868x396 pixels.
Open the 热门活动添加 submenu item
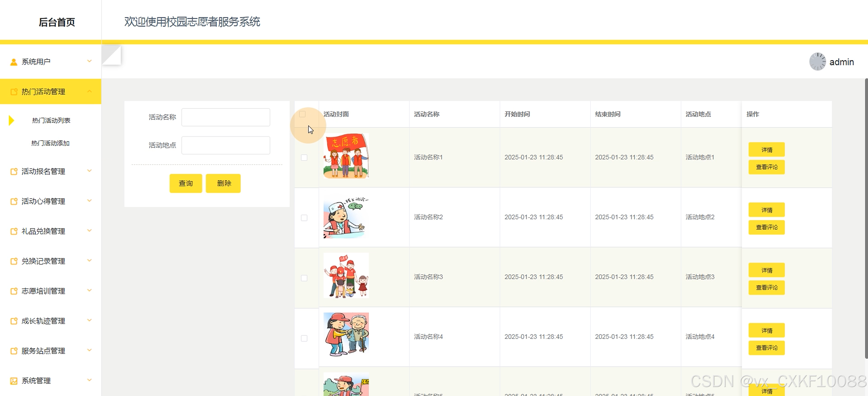[x=51, y=143]
